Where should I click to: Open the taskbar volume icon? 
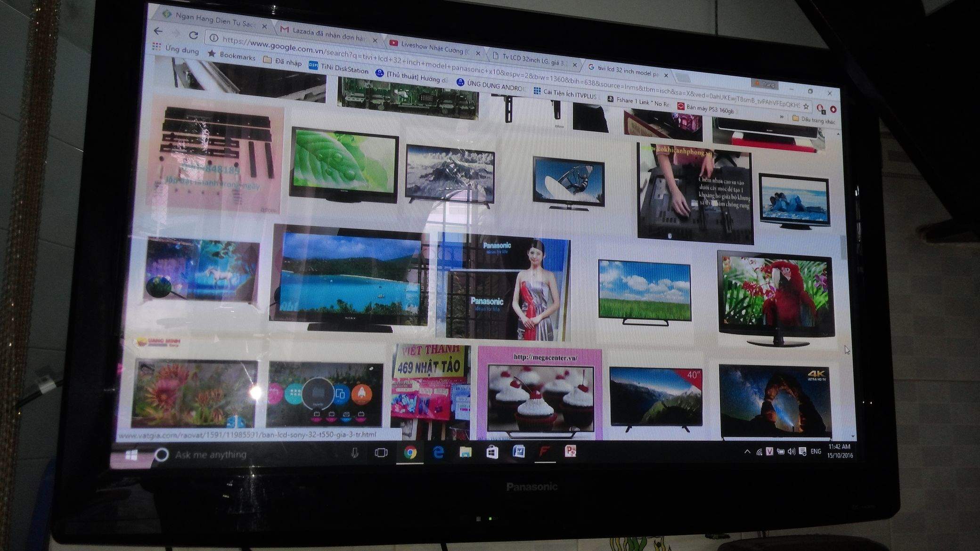click(792, 452)
